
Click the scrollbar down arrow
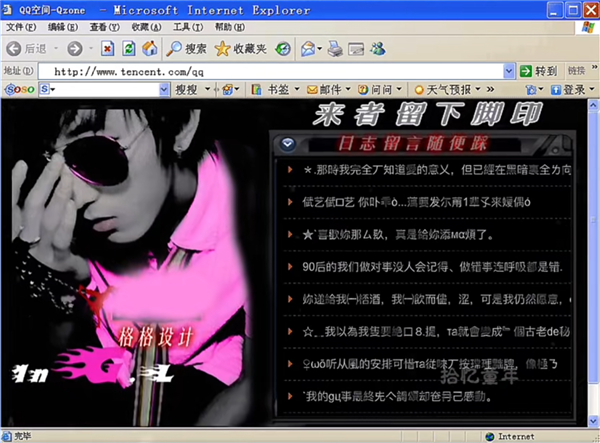pyautogui.click(x=593, y=421)
